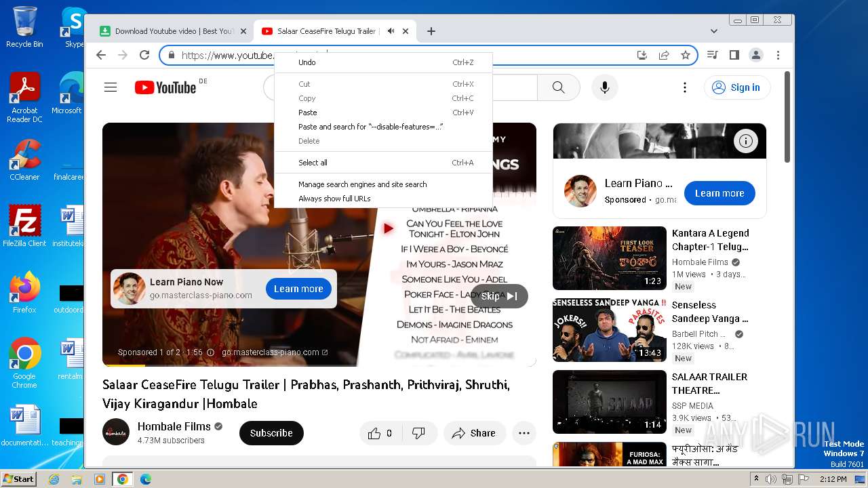This screenshot has width=868, height=488.
Task: Like the video with thumbs up
Action: point(380,433)
